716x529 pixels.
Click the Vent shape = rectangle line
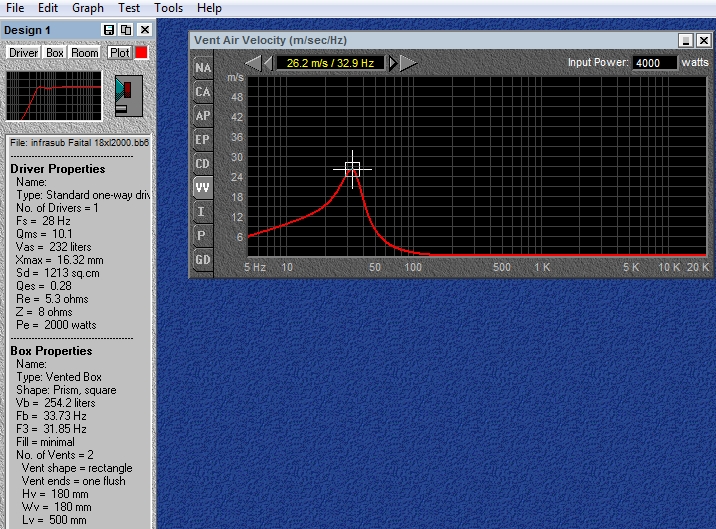coord(77,468)
